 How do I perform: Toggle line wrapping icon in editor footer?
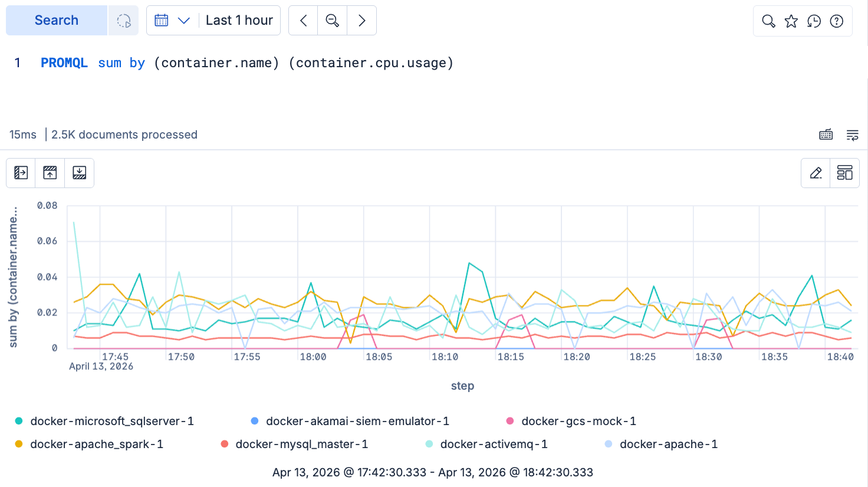(x=853, y=135)
